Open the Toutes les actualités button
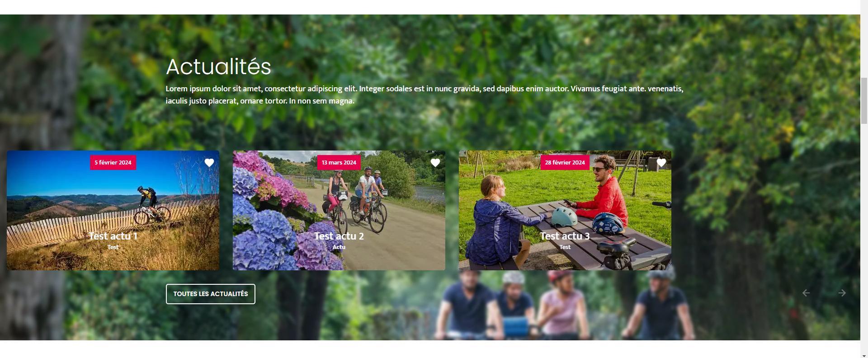 click(x=211, y=294)
